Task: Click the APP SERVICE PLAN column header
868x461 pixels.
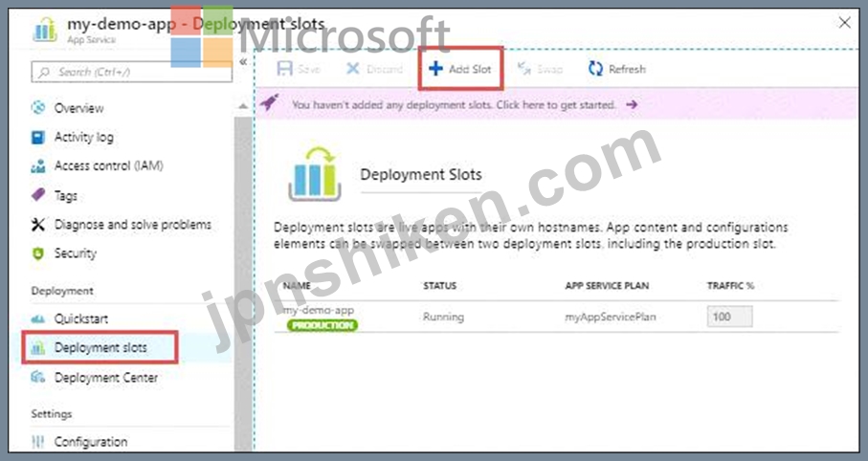Action: (607, 286)
